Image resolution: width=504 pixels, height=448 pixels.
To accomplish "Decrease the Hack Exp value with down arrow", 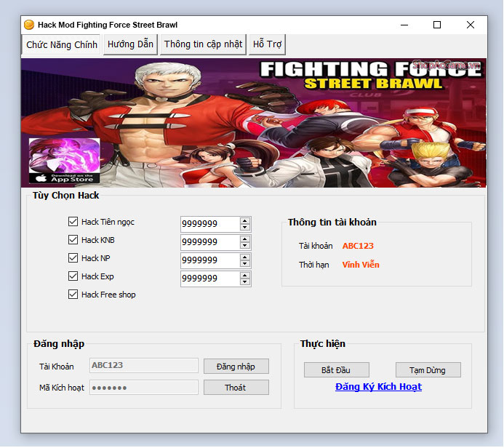I will pos(245,282).
